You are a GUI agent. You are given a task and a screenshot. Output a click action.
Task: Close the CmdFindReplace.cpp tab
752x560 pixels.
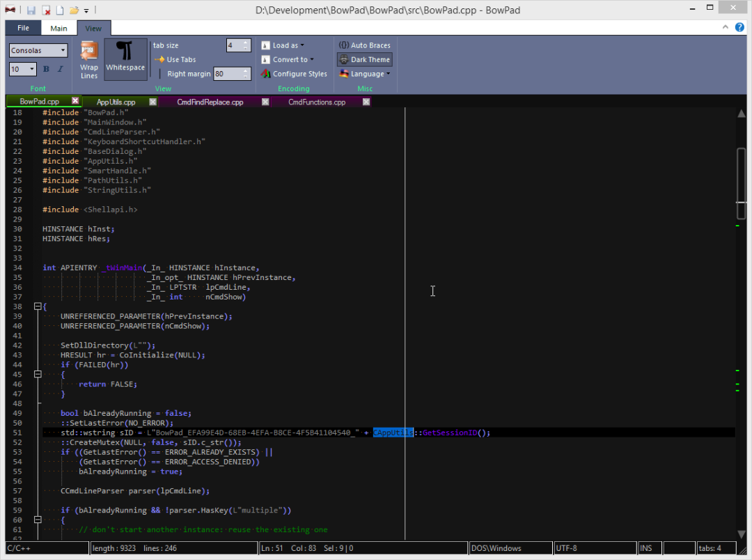point(265,102)
